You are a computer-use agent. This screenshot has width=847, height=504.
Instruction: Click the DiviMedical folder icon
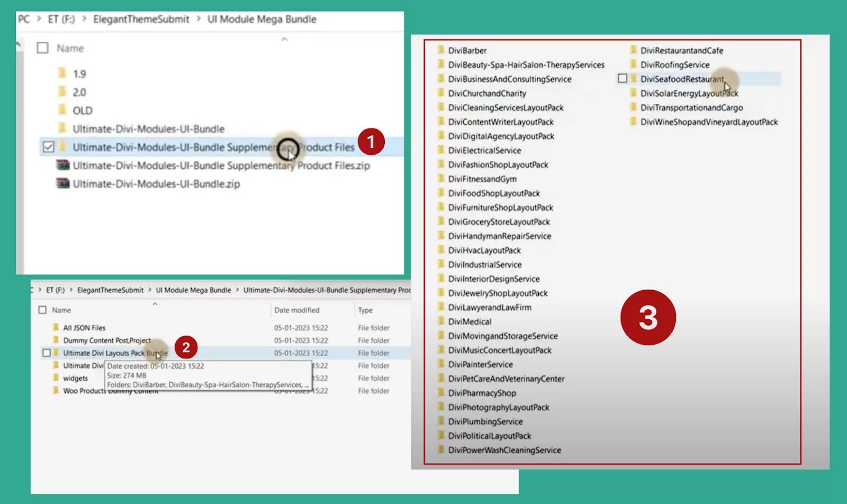[441, 321]
